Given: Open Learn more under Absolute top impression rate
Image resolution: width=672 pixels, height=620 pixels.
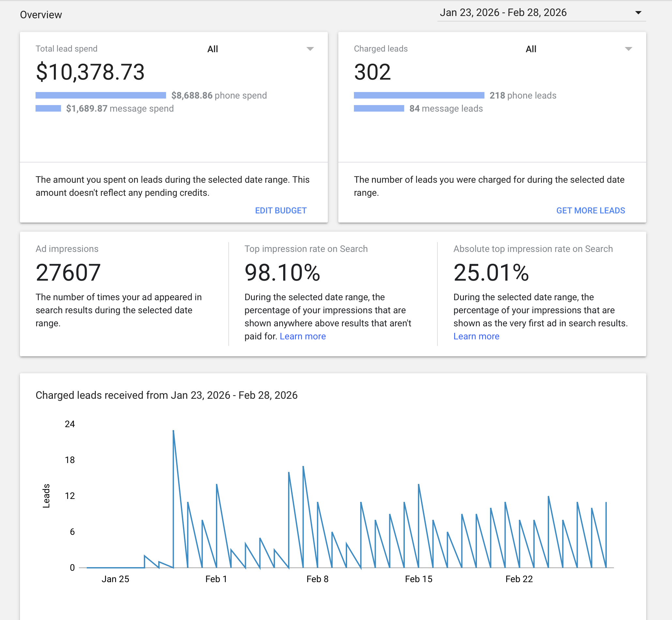Looking at the screenshot, I should 476,336.
